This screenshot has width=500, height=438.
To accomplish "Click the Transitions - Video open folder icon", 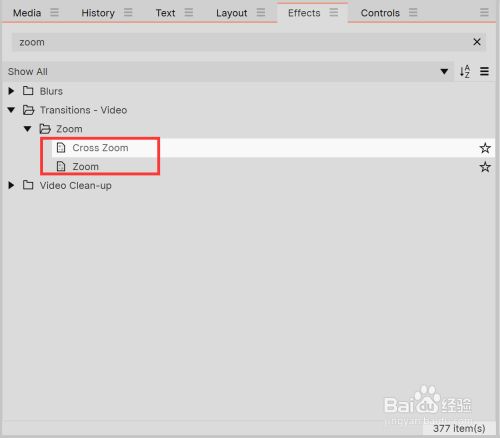I will (28, 110).
